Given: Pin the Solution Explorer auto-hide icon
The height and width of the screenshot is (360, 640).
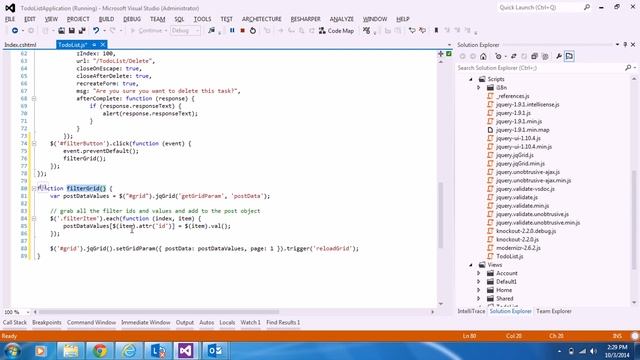Looking at the screenshot, I should [x=625, y=44].
